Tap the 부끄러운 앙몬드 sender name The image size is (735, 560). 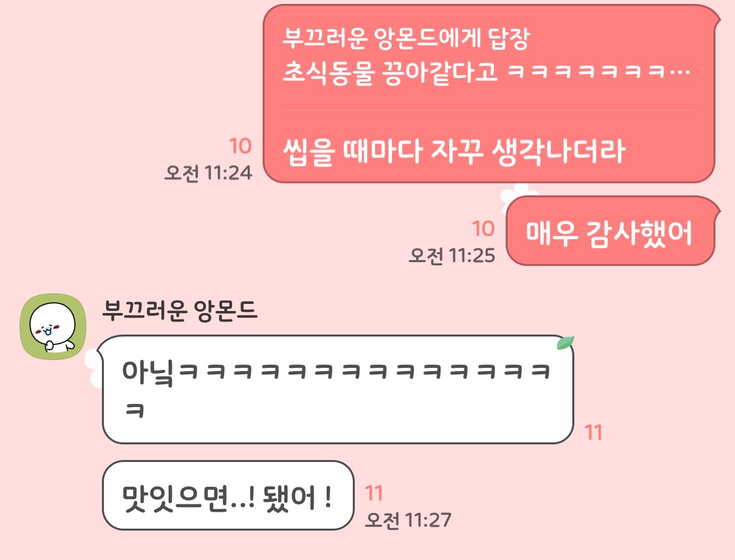click(180, 310)
